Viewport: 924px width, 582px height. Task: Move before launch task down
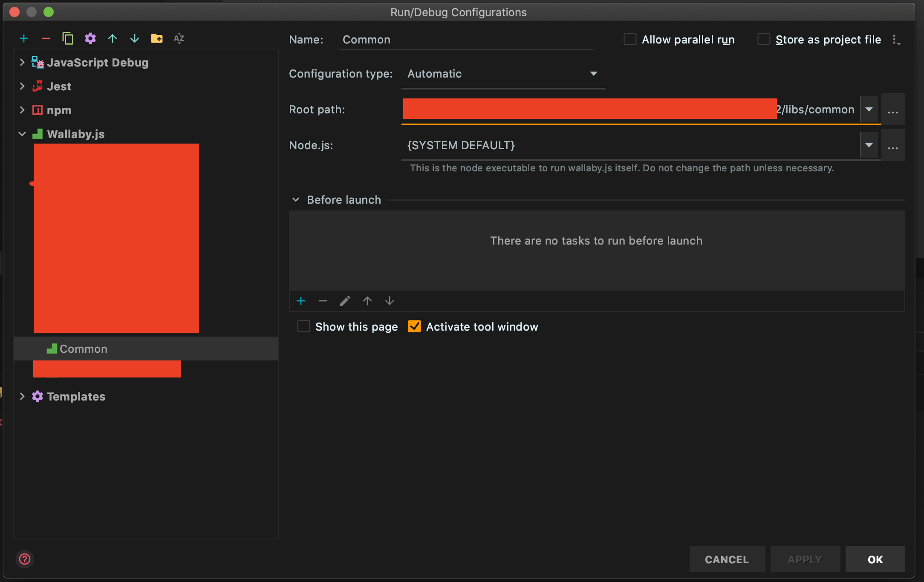point(390,301)
